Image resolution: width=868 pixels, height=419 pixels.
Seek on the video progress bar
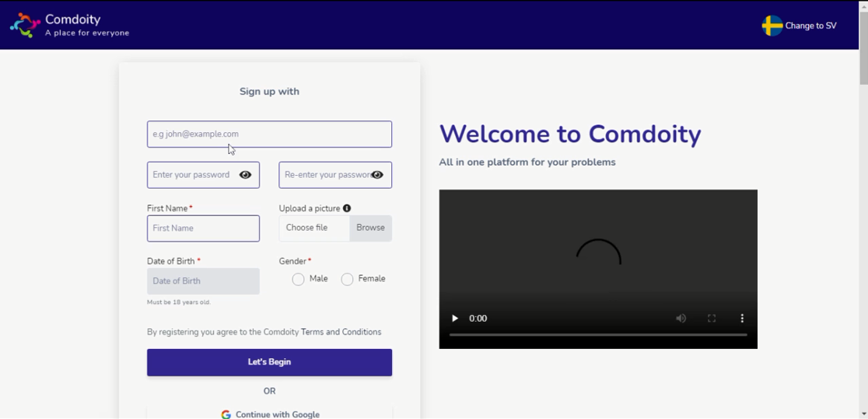[598, 335]
